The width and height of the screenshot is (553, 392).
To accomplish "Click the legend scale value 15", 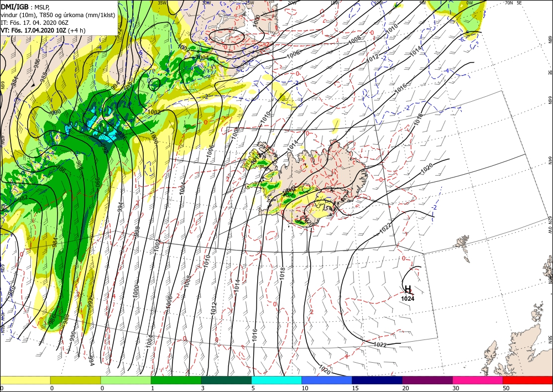I will pyautogui.click(x=355, y=388).
